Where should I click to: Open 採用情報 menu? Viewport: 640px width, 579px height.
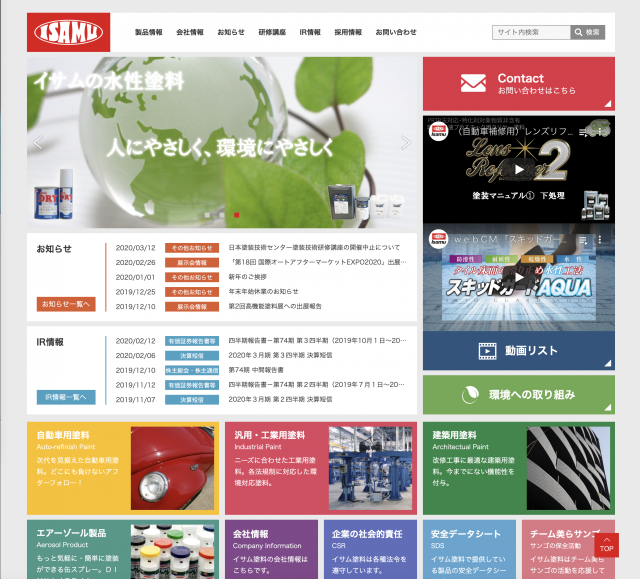348,32
